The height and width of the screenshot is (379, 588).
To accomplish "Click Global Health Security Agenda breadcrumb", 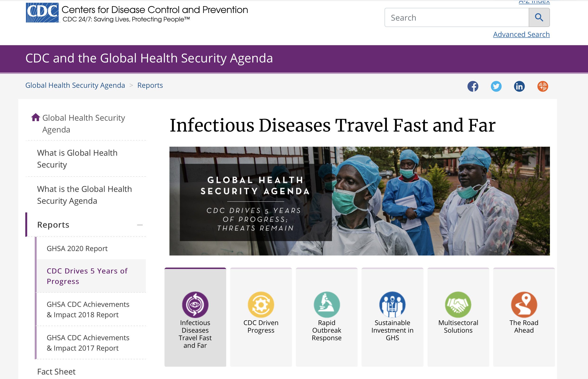I will [x=75, y=85].
